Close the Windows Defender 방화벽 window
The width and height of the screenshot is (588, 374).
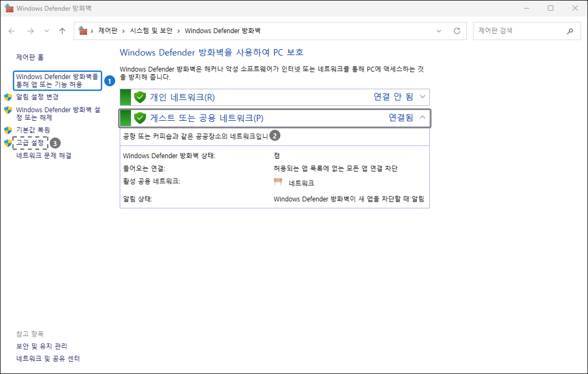click(x=575, y=8)
